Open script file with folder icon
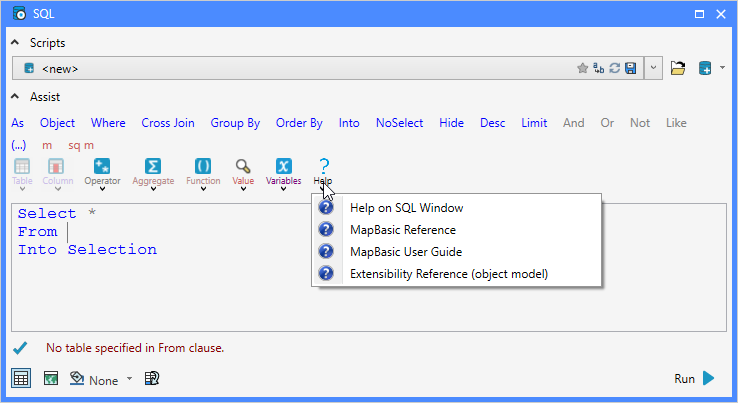Screen dimensions: 738x403 678,68
